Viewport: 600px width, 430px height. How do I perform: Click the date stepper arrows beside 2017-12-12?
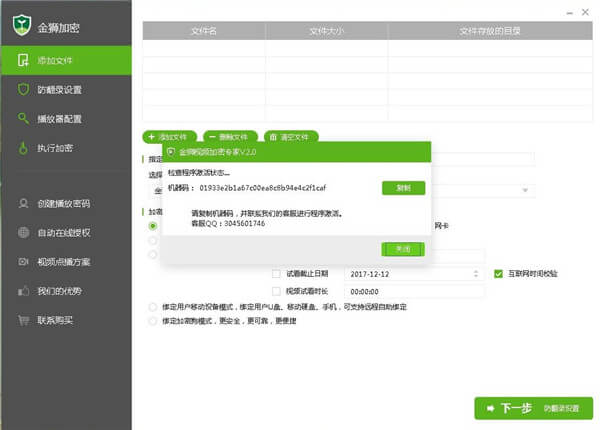coord(476,274)
